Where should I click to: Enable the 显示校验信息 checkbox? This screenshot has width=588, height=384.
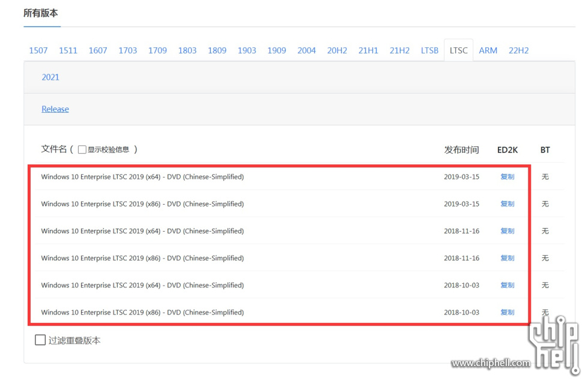(82, 150)
